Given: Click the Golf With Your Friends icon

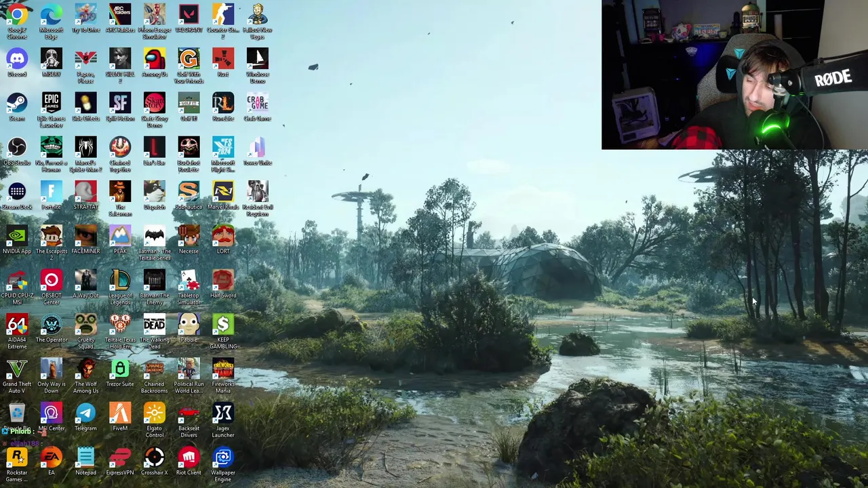Looking at the screenshot, I should pyautogui.click(x=189, y=66).
